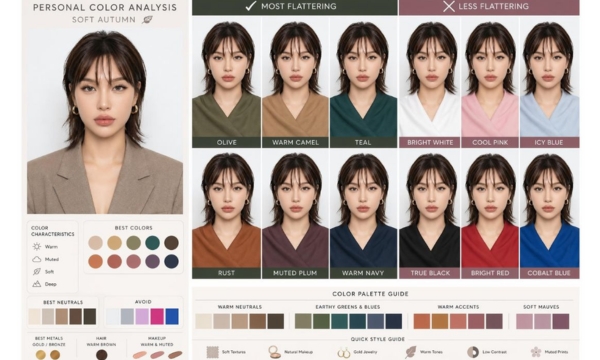
Task: Select the sun icon for Warm
Action: (37, 246)
